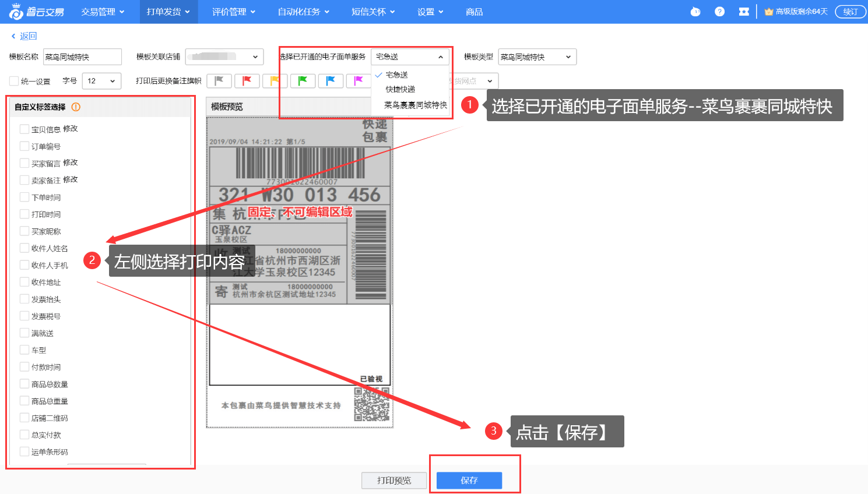
Task: Select the blue remark flag
Action: 331,81
